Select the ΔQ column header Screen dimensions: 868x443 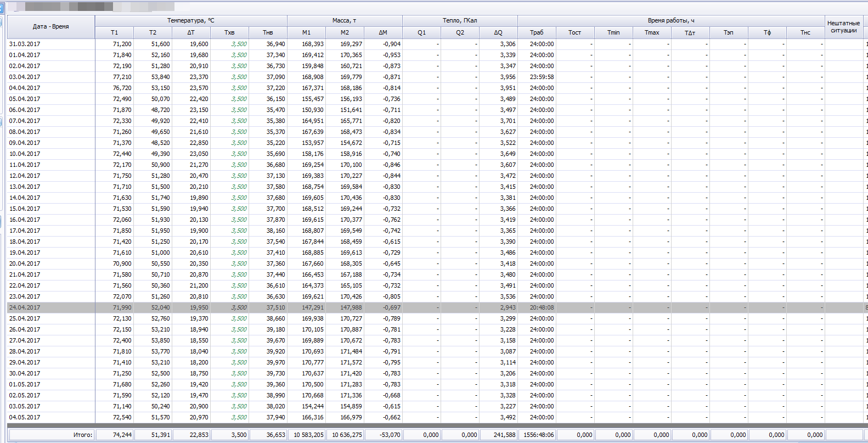click(x=498, y=32)
